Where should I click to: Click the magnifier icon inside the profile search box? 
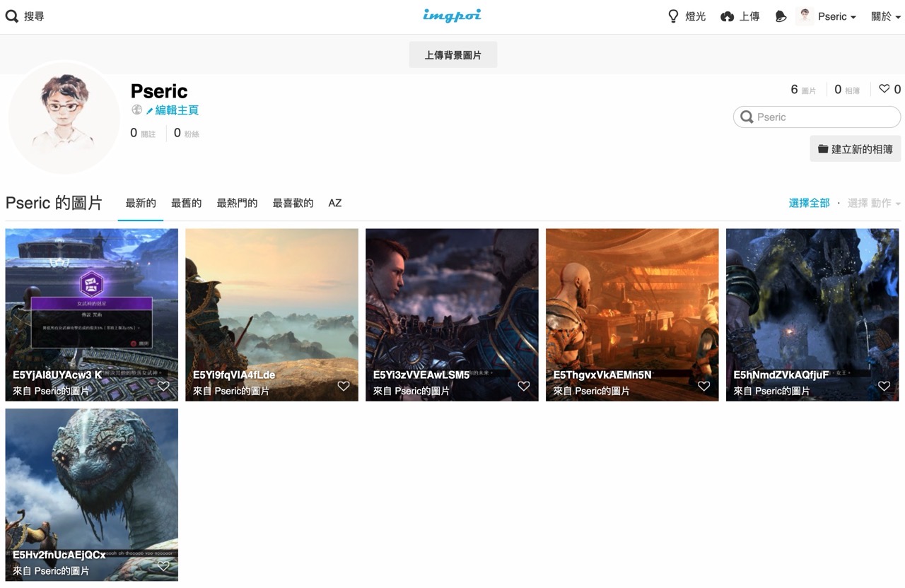[747, 117]
